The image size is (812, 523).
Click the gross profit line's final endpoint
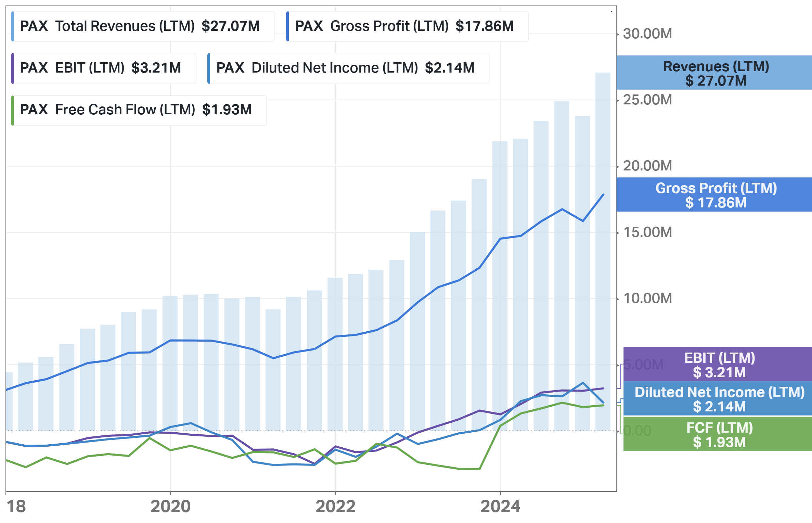click(x=603, y=195)
